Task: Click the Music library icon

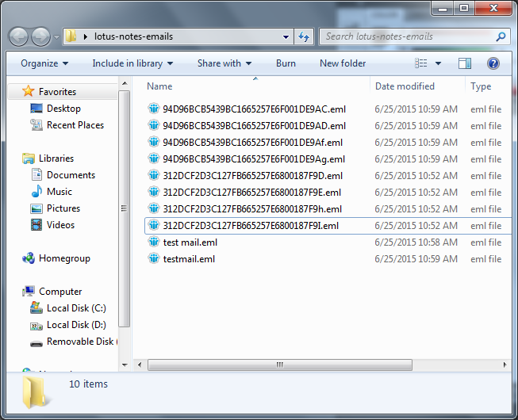Action: [36, 191]
